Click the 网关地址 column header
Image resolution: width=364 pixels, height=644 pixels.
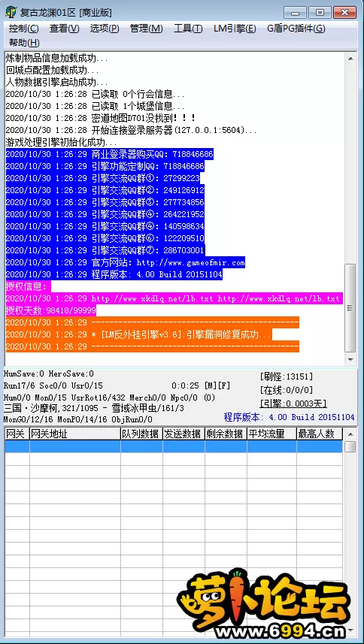pos(74,434)
